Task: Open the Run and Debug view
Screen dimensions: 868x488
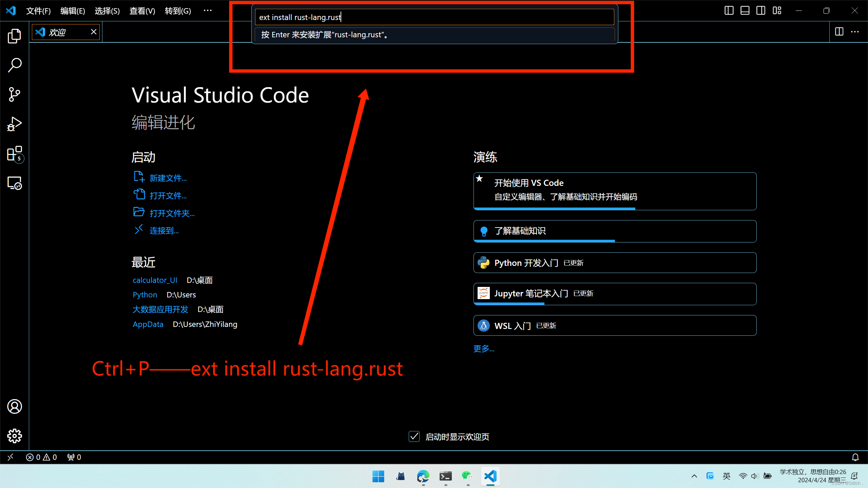Action: coord(14,124)
